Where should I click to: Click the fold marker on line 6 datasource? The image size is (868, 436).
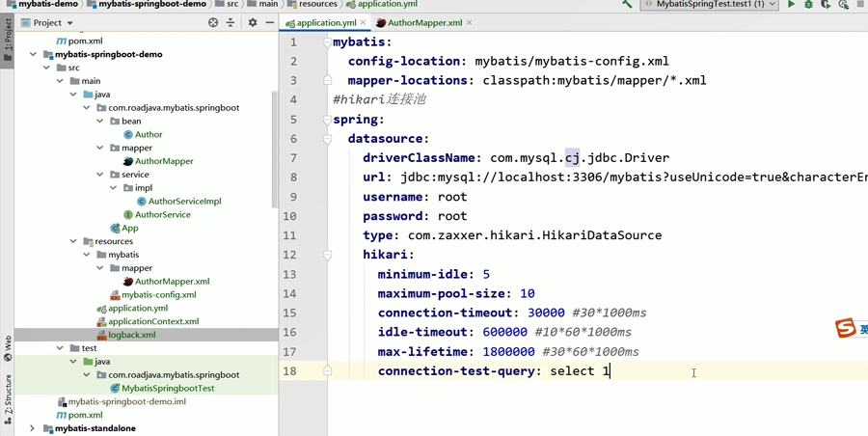327,139
